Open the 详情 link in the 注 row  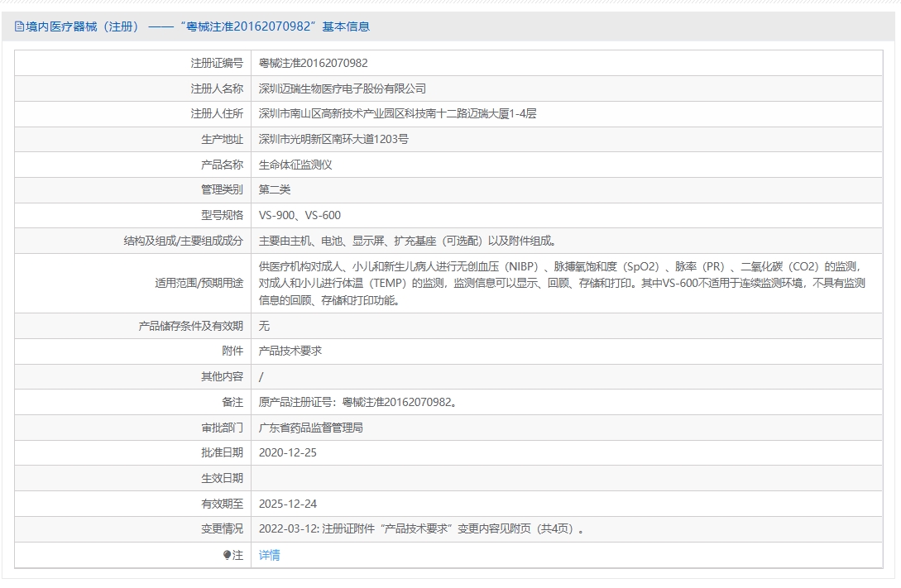(269, 555)
